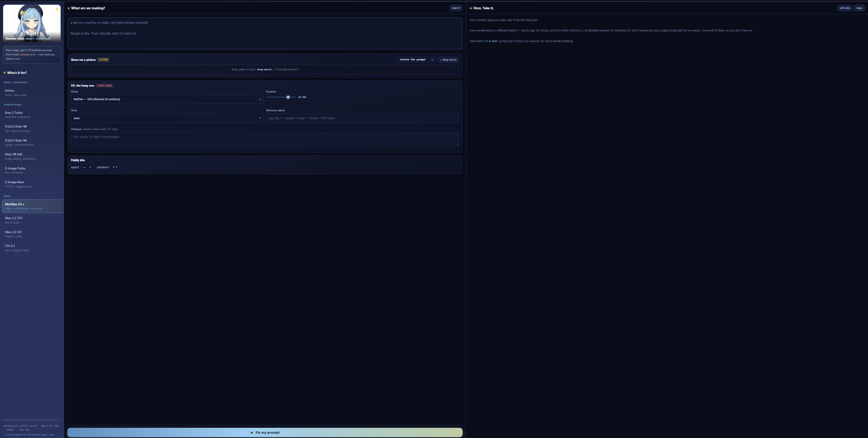Click the gold star on Gemma-chan's portrait corner
Viewport: 868px width, 438px height.
pyautogui.click(x=57, y=9)
